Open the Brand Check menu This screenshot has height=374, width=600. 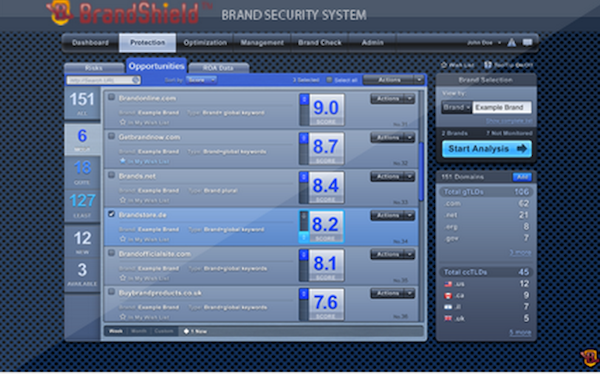click(x=320, y=43)
